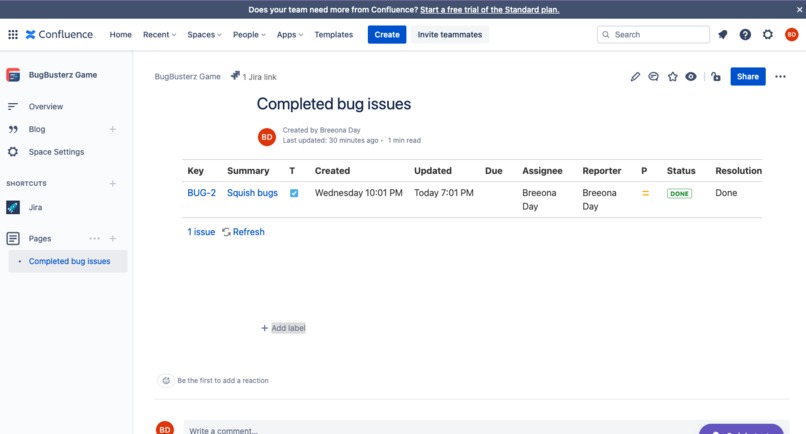This screenshot has width=806, height=434.
Task: Click the Create button
Action: pos(387,34)
